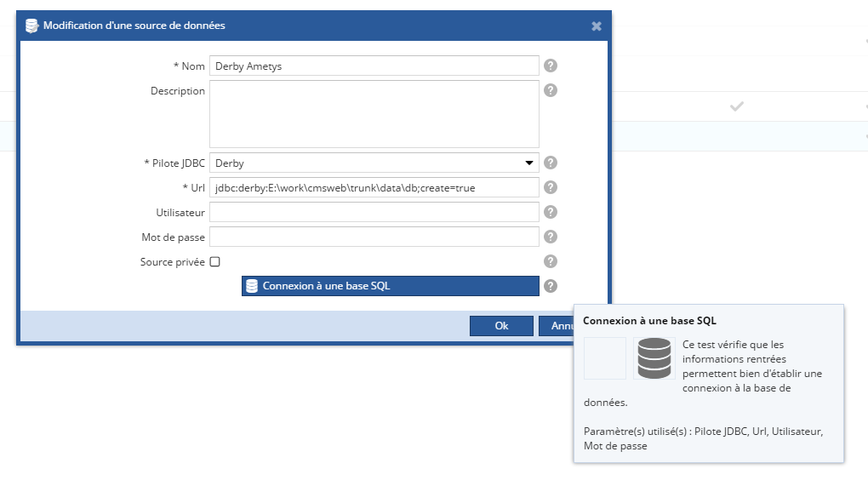This screenshot has height=486, width=868.
Task: Click the help icon next to Nom field
Action: [551, 66]
